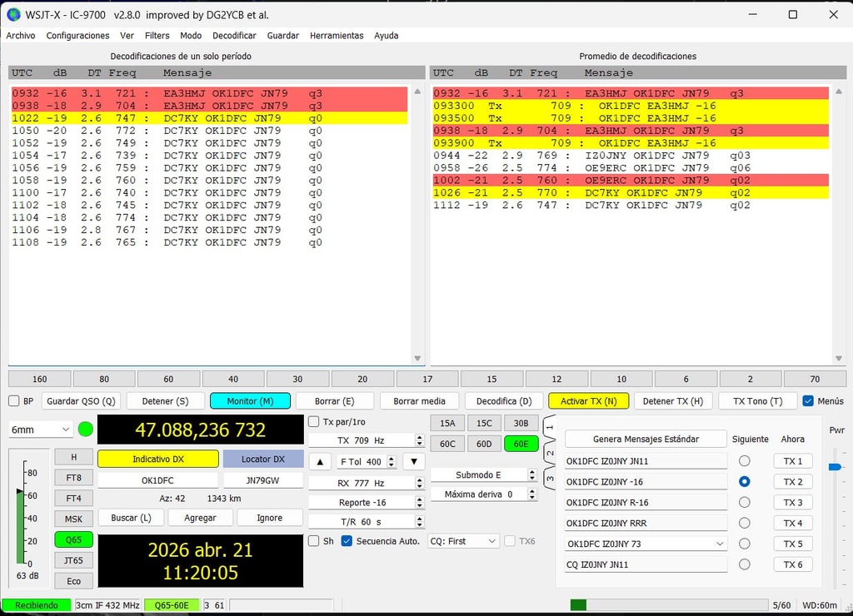
Task: Click the down arrow frequency shift button
Action: coord(414,462)
